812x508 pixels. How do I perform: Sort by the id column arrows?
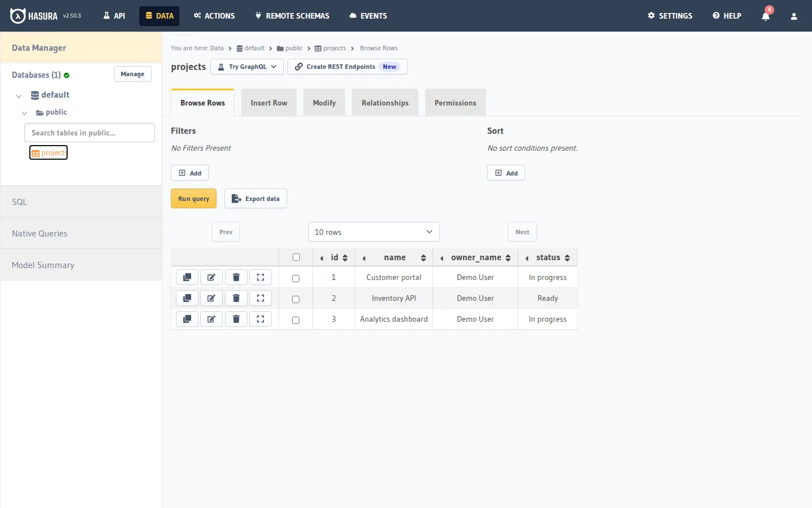345,258
